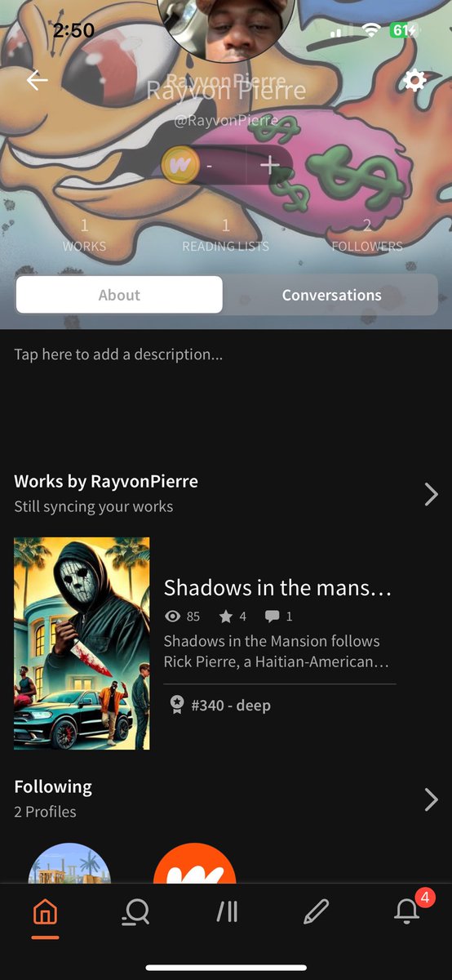Tap the profile avatar photo

pos(227,29)
